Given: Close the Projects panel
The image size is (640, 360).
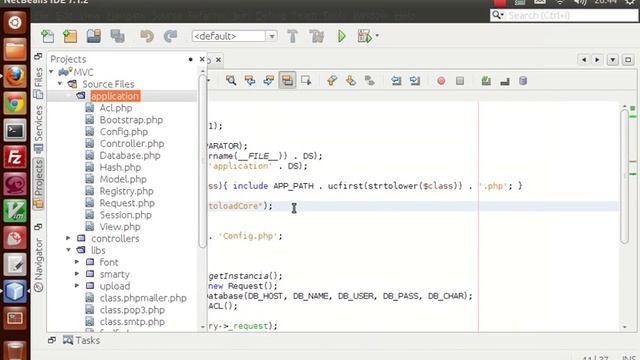Looking at the screenshot, I should pyautogui.click(x=202, y=59).
